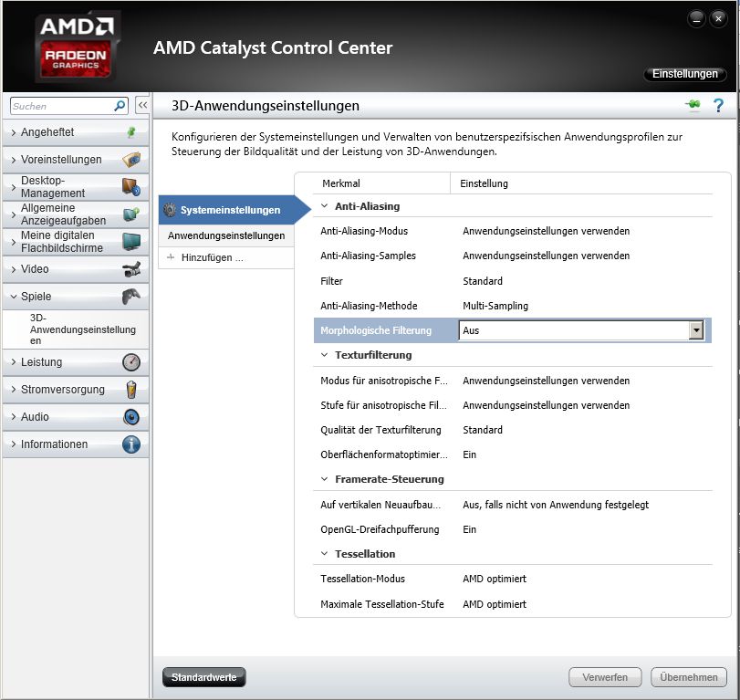This screenshot has width=740, height=700.
Task: Select 3D-Anwendungseinstellungen under Spiele
Action: [x=83, y=329]
